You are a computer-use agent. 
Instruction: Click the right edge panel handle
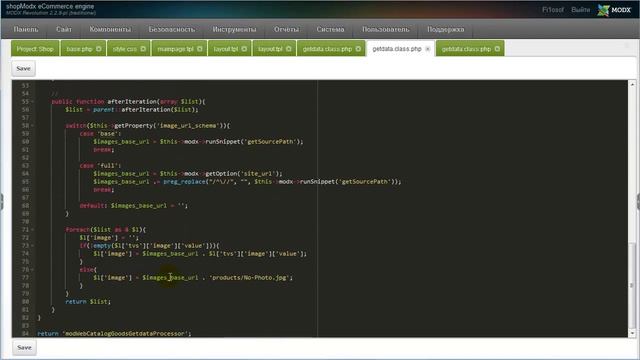[x=638, y=202]
